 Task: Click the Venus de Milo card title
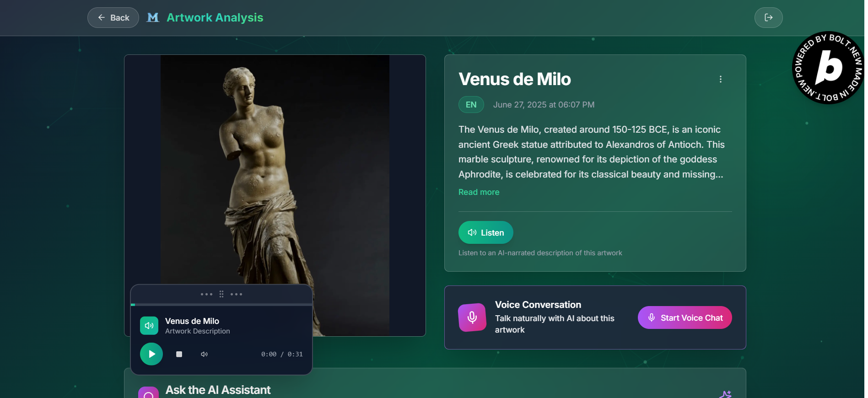pyautogui.click(x=515, y=79)
